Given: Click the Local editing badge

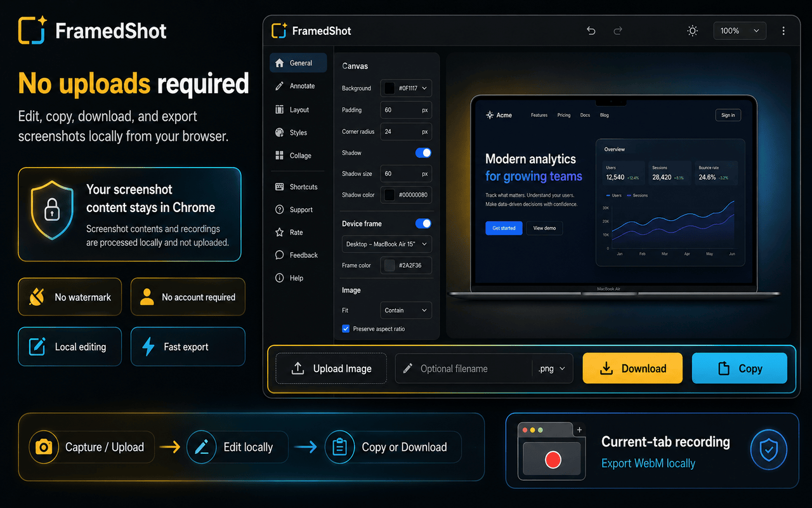Looking at the screenshot, I should (x=70, y=347).
